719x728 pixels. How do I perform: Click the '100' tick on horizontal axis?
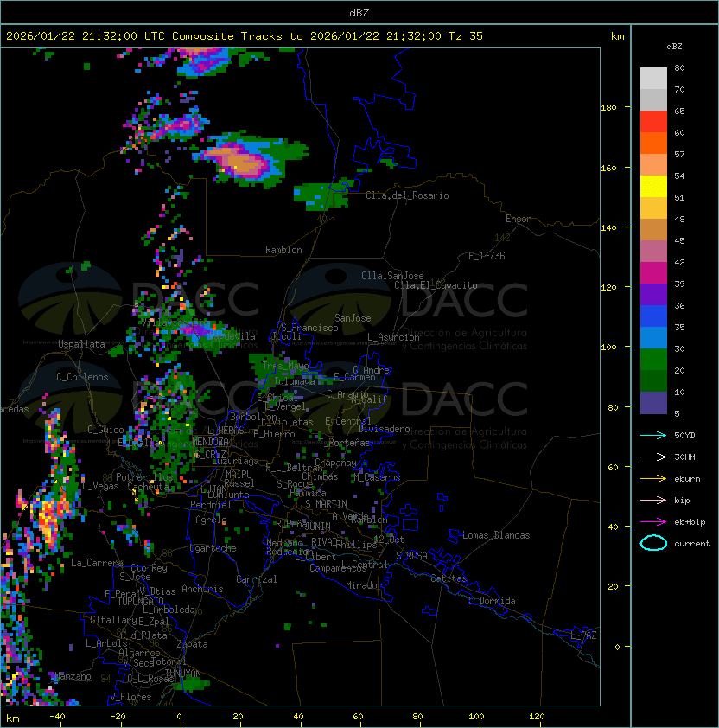pyautogui.click(x=476, y=717)
